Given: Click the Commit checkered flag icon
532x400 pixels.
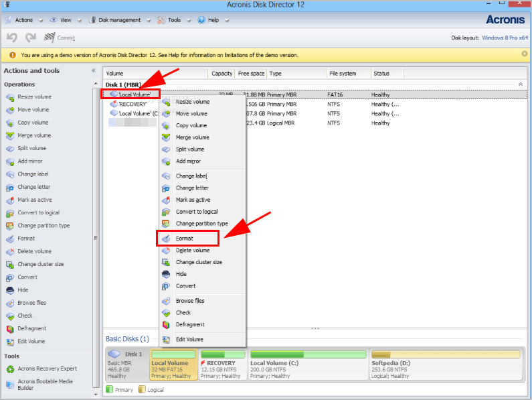Looking at the screenshot, I should click(x=50, y=38).
